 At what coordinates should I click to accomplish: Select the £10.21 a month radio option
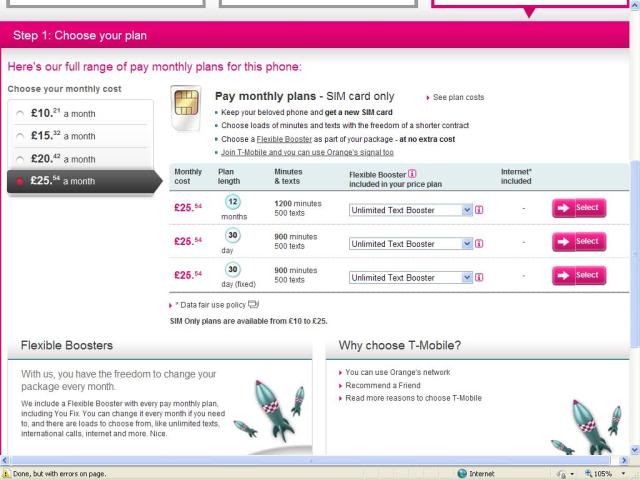point(21,113)
